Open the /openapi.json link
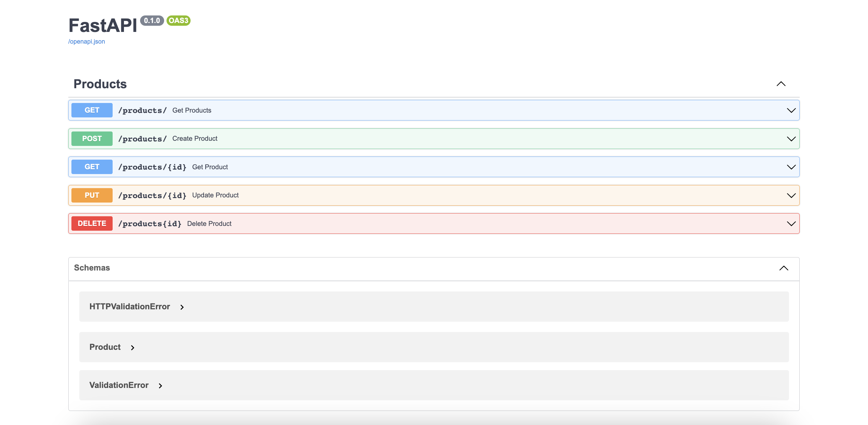868x425 pixels. pos(87,42)
